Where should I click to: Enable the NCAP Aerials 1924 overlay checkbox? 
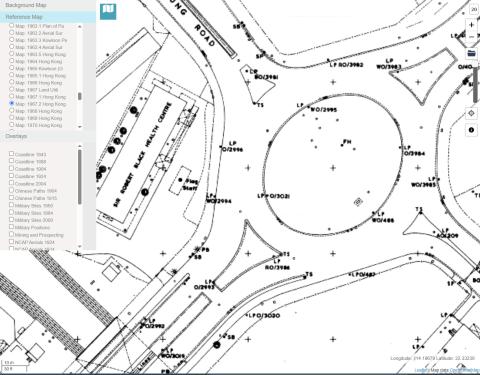click(11, 242)
